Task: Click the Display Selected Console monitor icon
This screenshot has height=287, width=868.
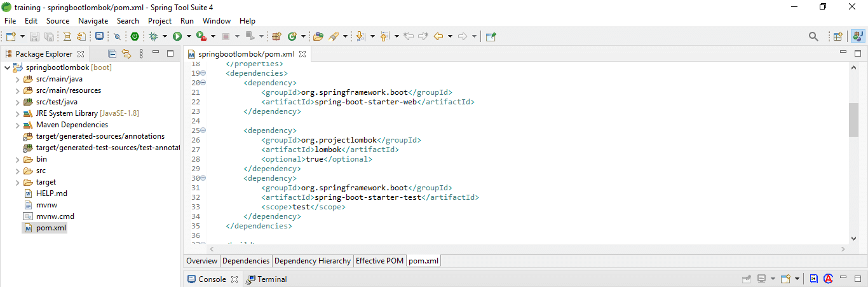Action: pos(762,279)
